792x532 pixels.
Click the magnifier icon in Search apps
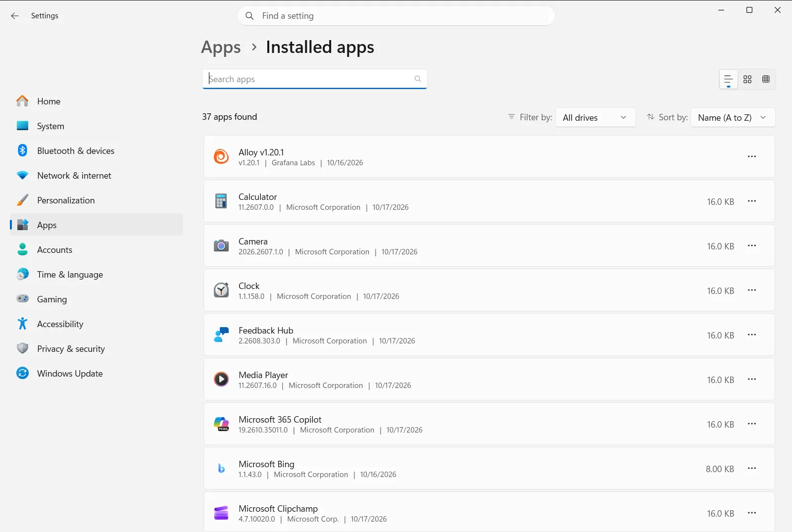(418, 79)
